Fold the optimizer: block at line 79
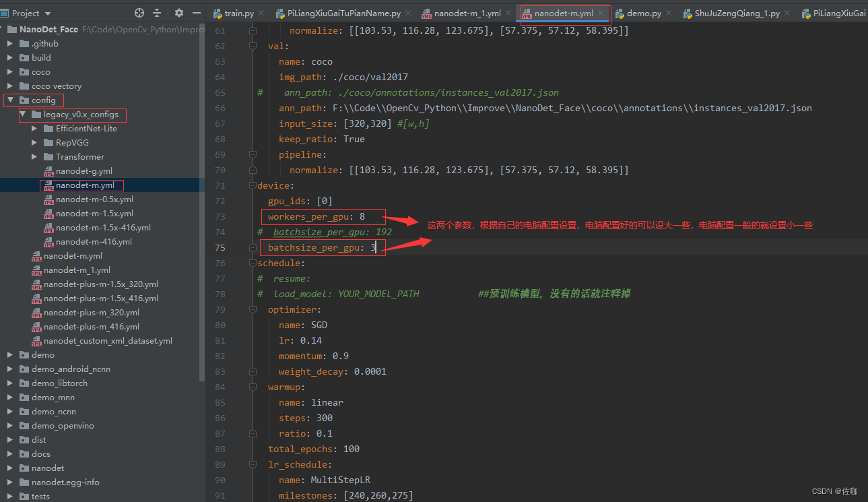 coord(253,310)
